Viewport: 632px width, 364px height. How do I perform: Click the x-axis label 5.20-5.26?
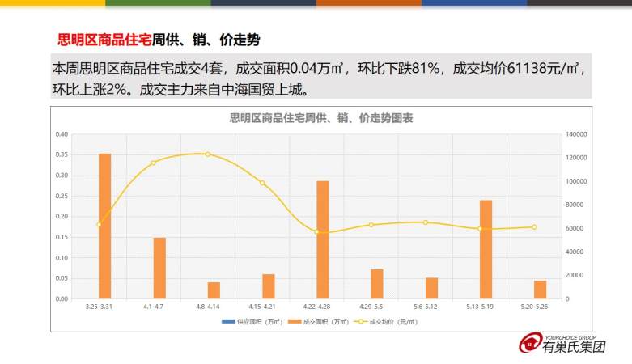tap(534, 307)
